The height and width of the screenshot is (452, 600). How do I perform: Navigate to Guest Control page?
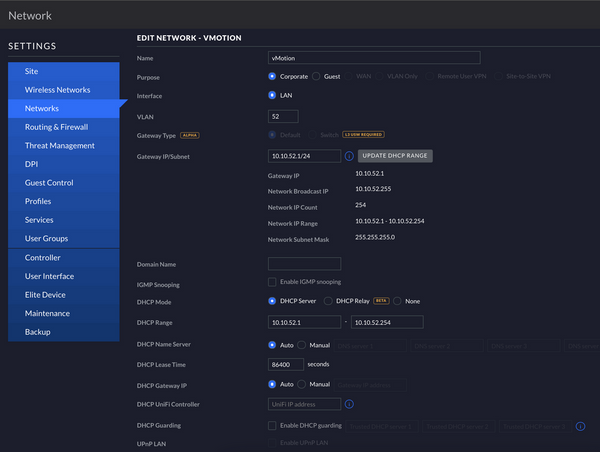point(49,183)
